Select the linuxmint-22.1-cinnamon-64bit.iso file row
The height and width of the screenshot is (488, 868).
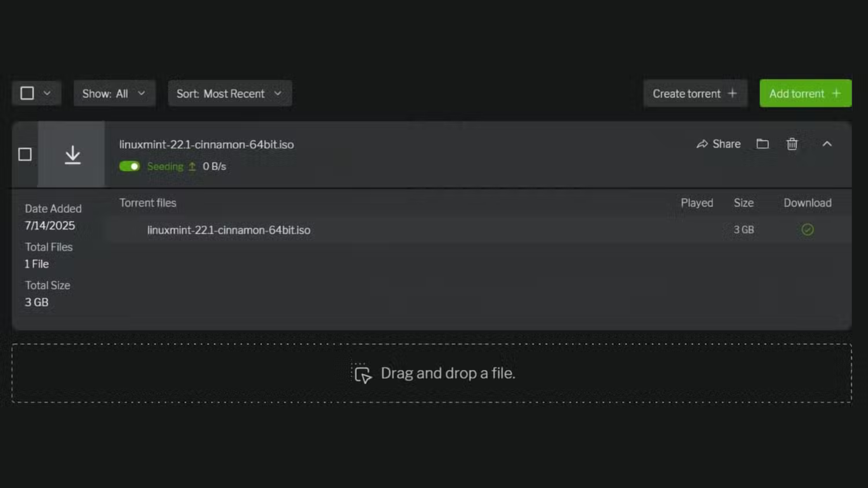(x=229, y=230)
